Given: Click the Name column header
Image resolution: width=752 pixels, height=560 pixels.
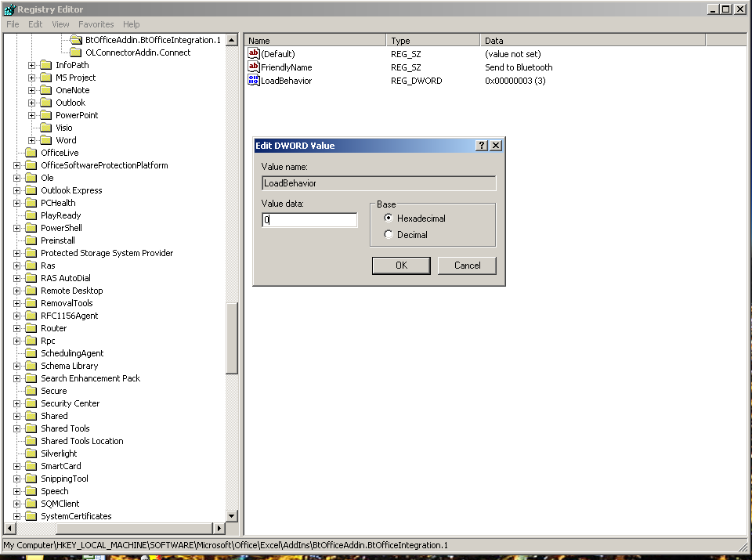Looking at the screenshot, I should 316,41.
